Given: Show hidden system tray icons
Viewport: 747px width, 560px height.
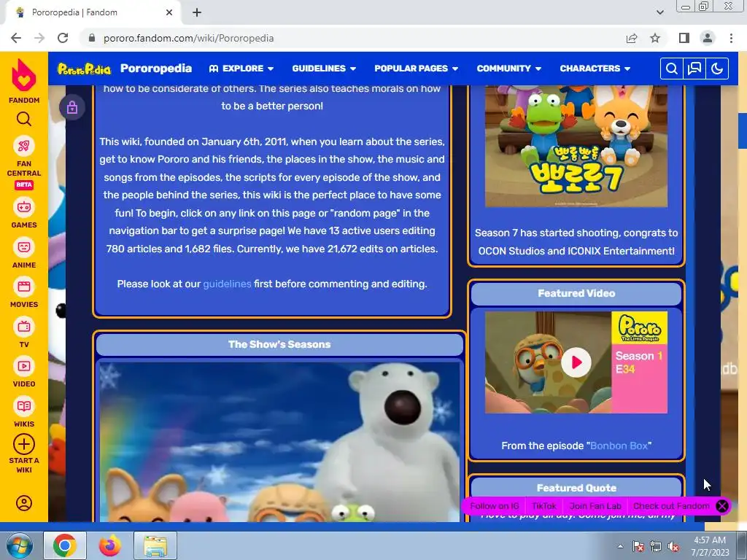Looking at the screenshot, I should (x=620, y=546).
